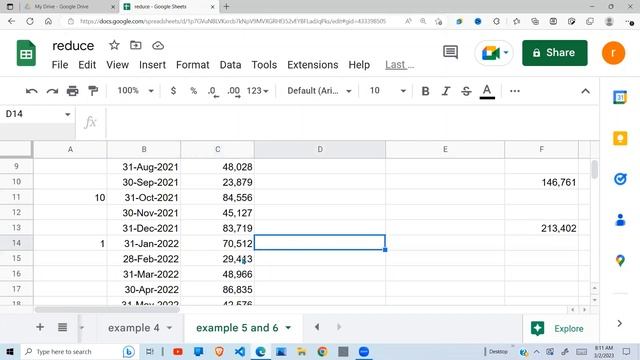Open the Sheets home logo
Image resolution: width=640 pixels, height=360 pixels.
coord(26,53)
